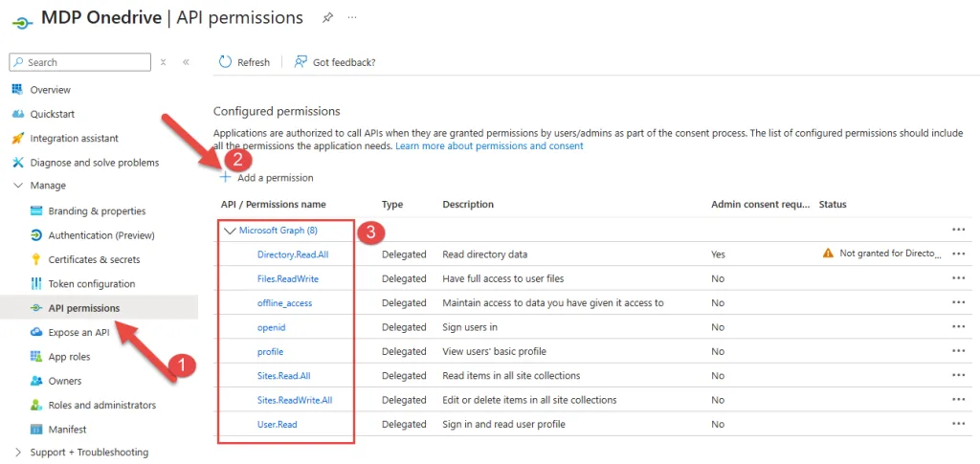
Task: Click inside the Search input field
Action: click(x=80, y=62)
